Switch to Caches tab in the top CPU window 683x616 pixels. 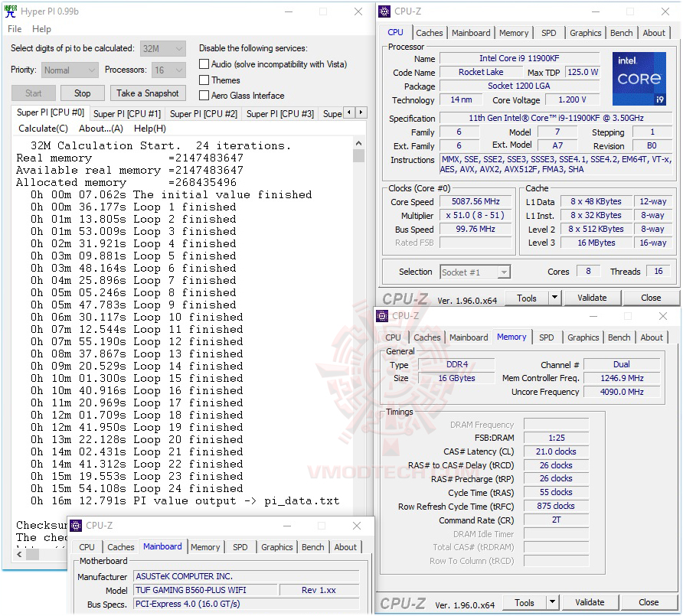[x=429, y=33]
